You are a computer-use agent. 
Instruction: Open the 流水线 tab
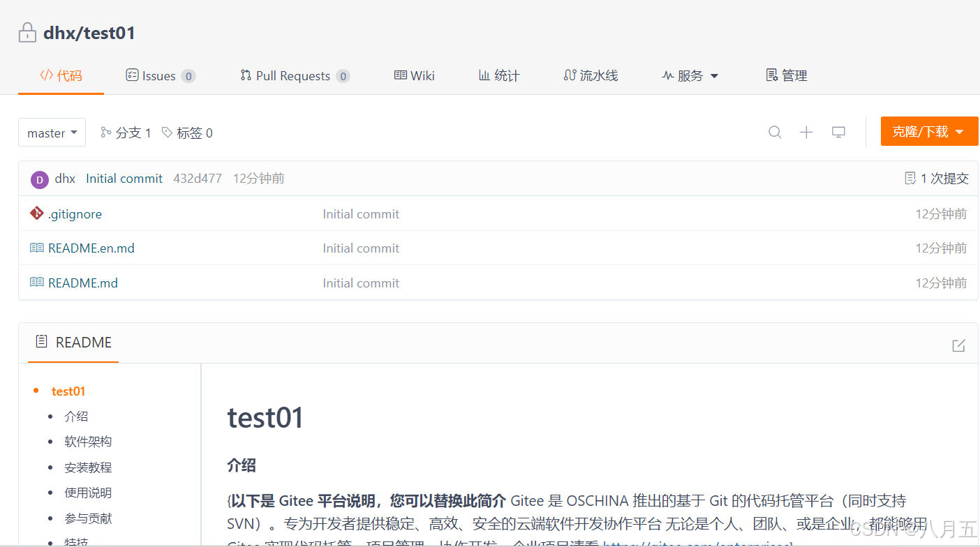tap(591, 75)
